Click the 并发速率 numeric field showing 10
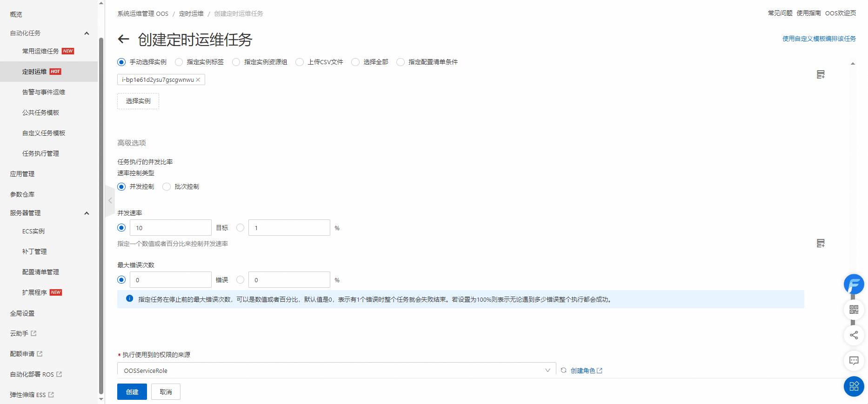This screenshot has width=868, height=404. [170, 228]
